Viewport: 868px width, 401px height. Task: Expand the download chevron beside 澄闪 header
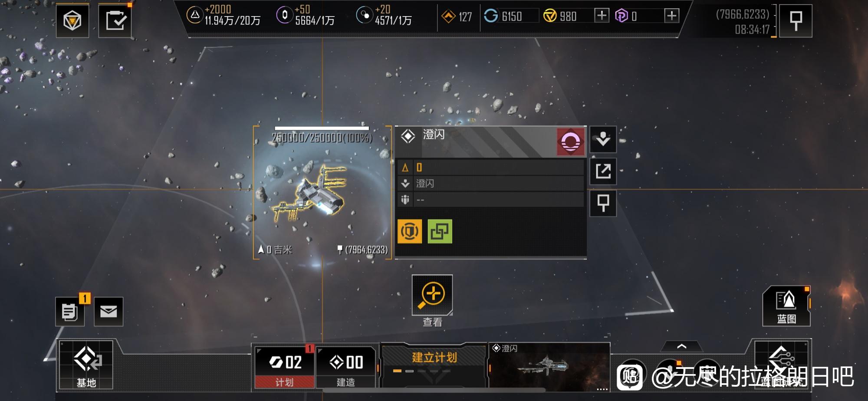pos(603,139)
